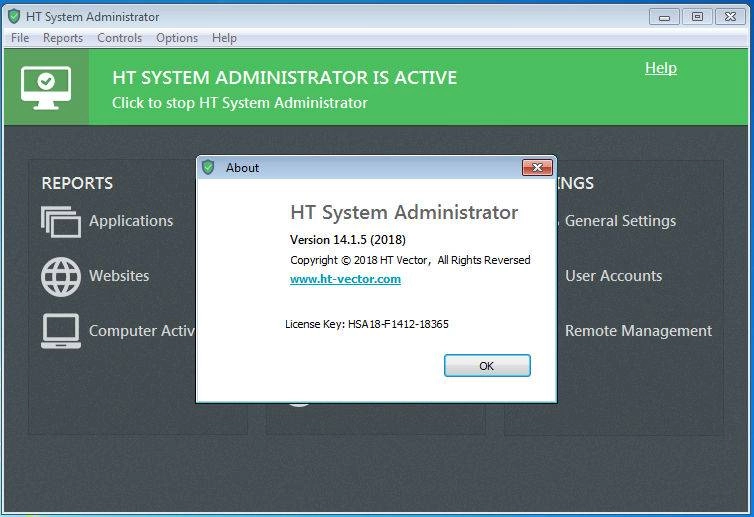
Task: Click the monitor checkmark status icon
Action: pyautogui.click(x=46, y=88)
